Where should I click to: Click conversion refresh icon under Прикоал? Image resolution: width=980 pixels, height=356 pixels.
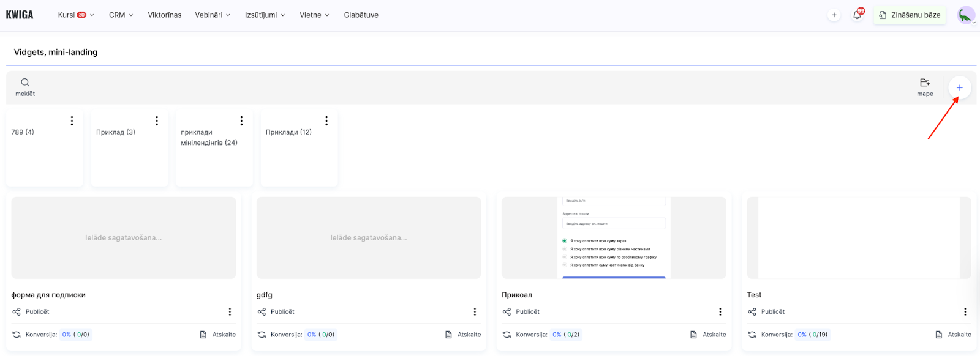pos(507,335)
